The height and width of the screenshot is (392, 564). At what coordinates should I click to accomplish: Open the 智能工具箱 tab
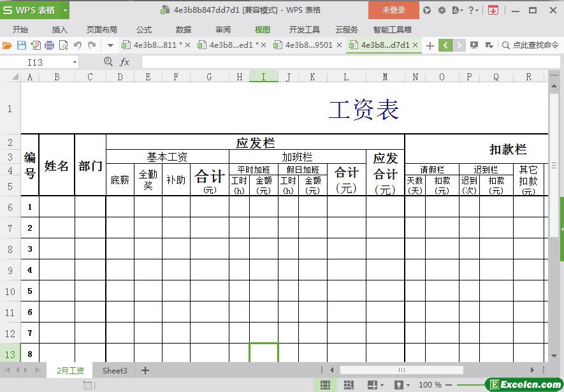[x=392, y=29]
